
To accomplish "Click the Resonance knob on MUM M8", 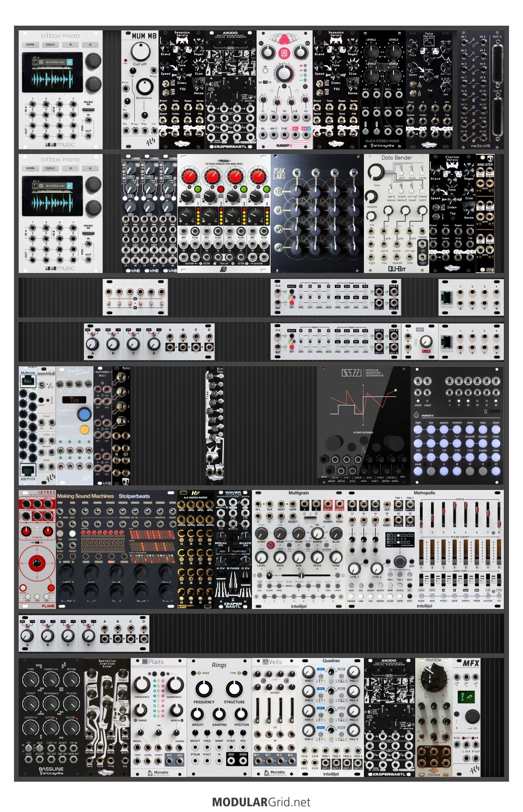I will [144, 86].
